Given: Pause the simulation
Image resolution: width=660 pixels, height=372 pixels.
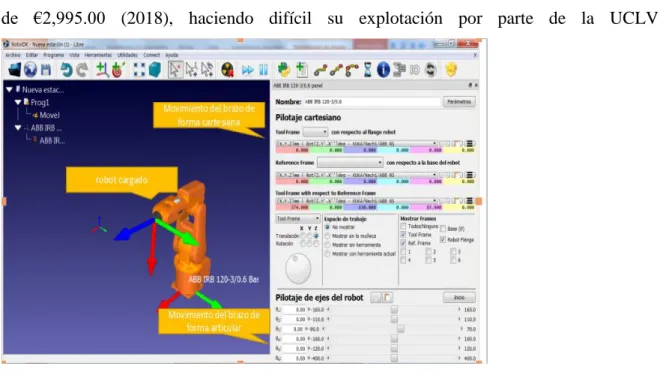Looking at the screenshot, I should tap(263, 69).
